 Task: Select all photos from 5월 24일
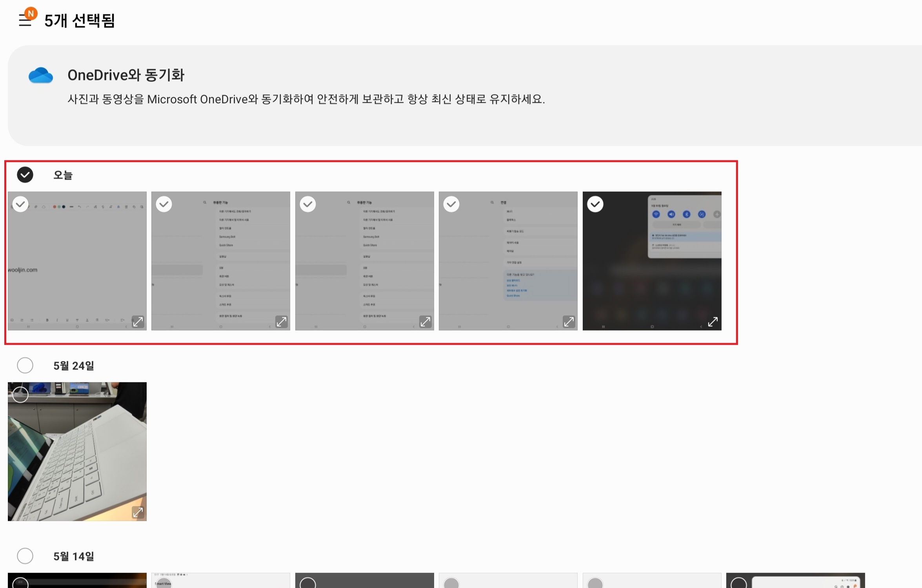25,366
